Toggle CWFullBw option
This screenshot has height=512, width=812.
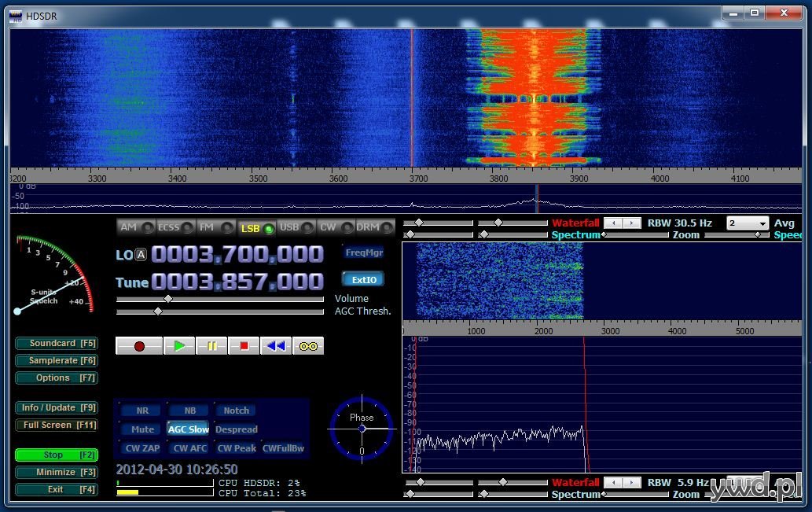283,448
